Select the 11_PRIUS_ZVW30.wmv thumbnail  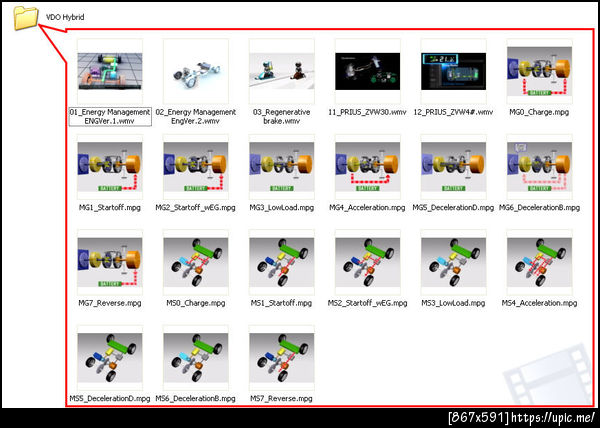tap(368, 72)
